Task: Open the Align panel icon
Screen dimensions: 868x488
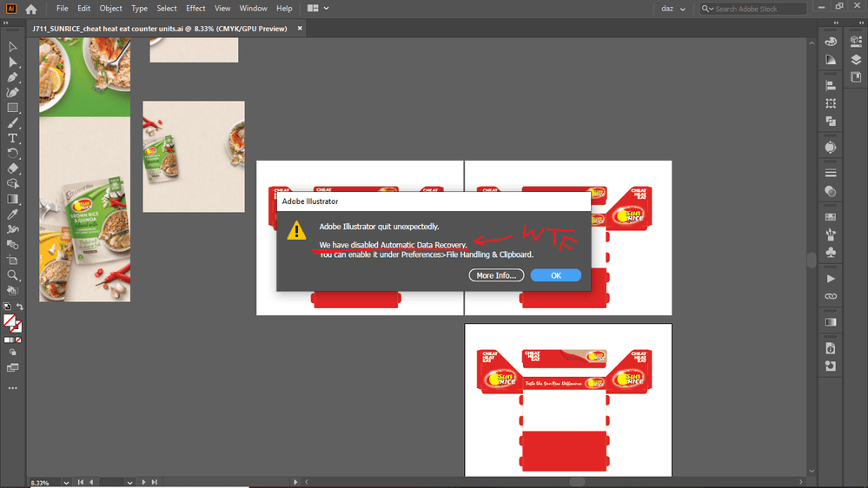Action: [x=831, y=85]
